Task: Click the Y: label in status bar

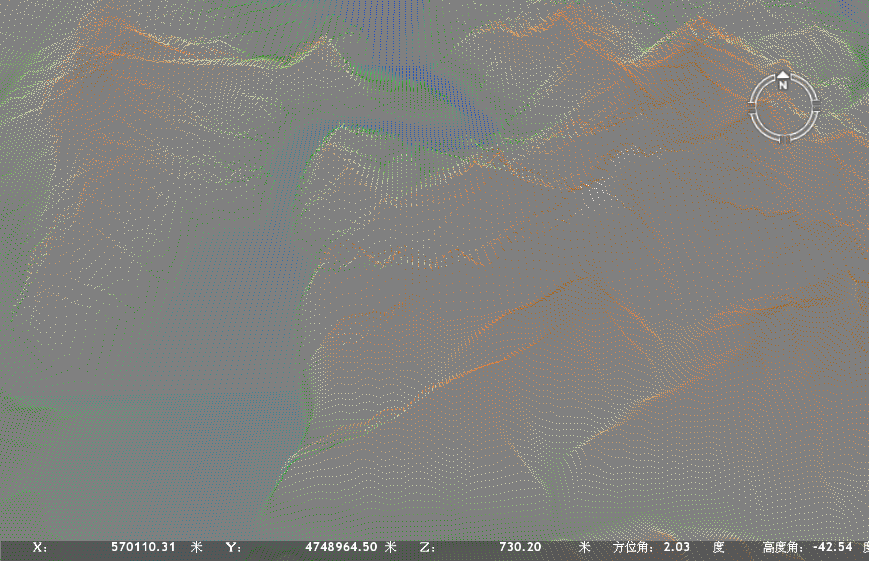Action: [x=233, y=547]
